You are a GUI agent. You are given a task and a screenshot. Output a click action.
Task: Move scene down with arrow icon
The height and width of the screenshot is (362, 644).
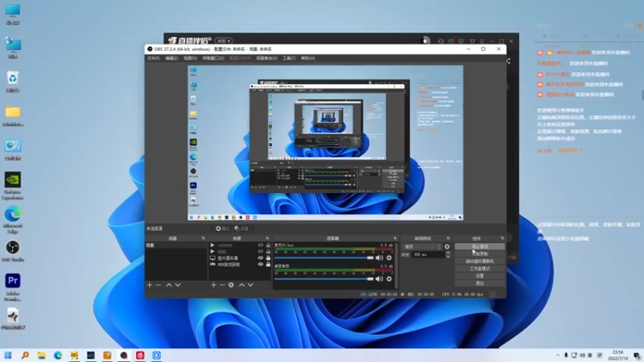[178, 285]
